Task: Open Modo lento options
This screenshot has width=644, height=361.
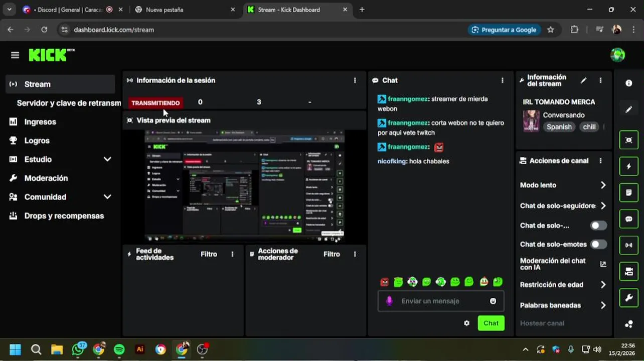Action: pos(563,185)
